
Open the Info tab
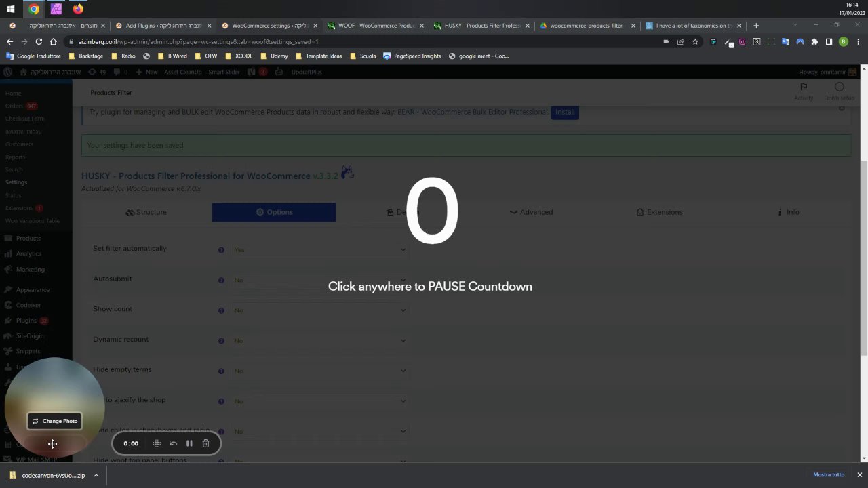(x=788, y=212)
